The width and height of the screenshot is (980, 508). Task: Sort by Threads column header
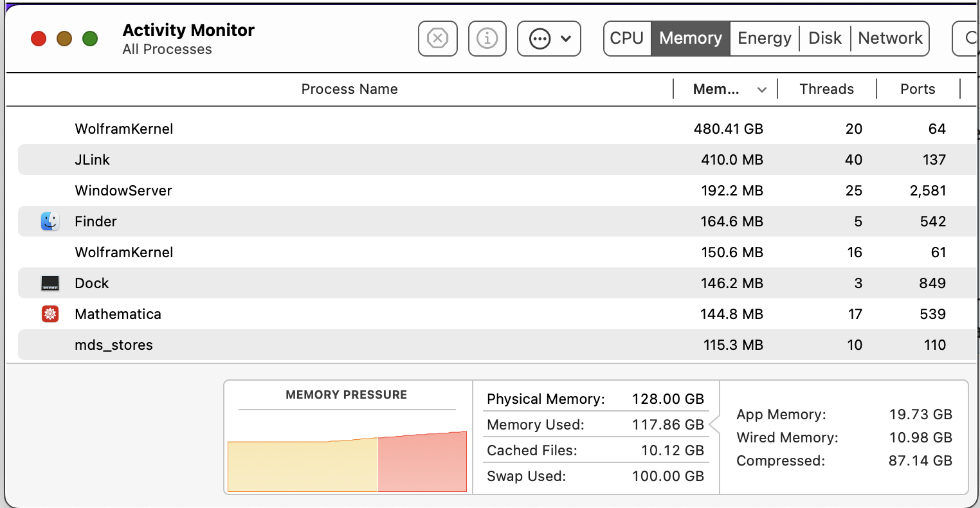tap(826, 89)
